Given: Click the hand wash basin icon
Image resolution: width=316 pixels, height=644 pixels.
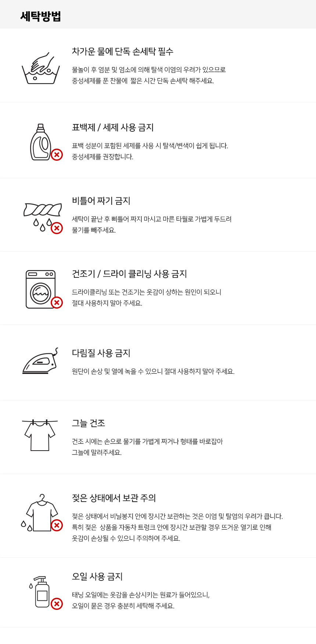Looking at the screenshot, I should click(x=41, y=68).
